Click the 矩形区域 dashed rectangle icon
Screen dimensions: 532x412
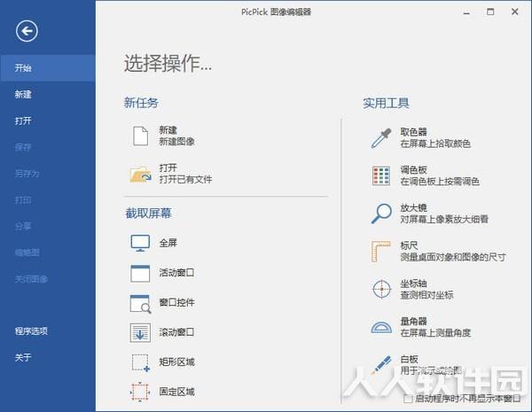pyautogui.click(x=140, y=363)
